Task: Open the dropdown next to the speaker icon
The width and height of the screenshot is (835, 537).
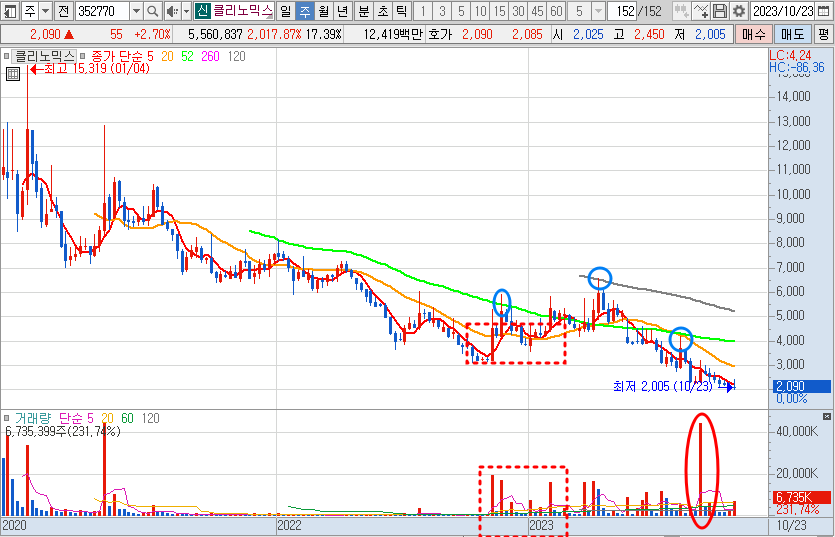Action: pyautogui.click(x=186, y=11)
